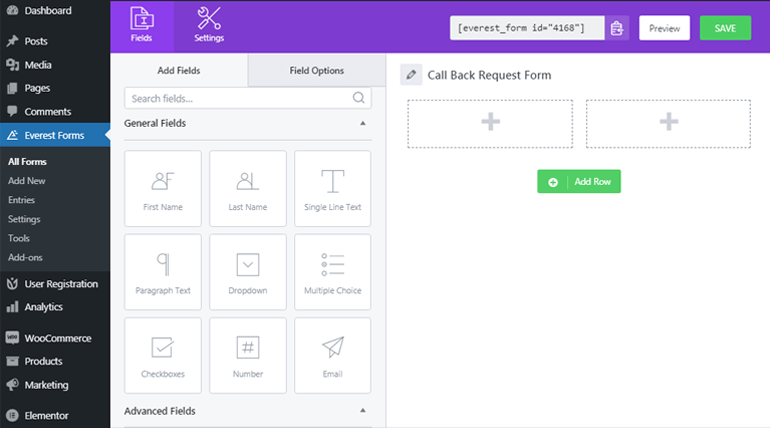Select the Dropdown field type
This screenshot has width=770, height=428.
click(x=248, y=272)
